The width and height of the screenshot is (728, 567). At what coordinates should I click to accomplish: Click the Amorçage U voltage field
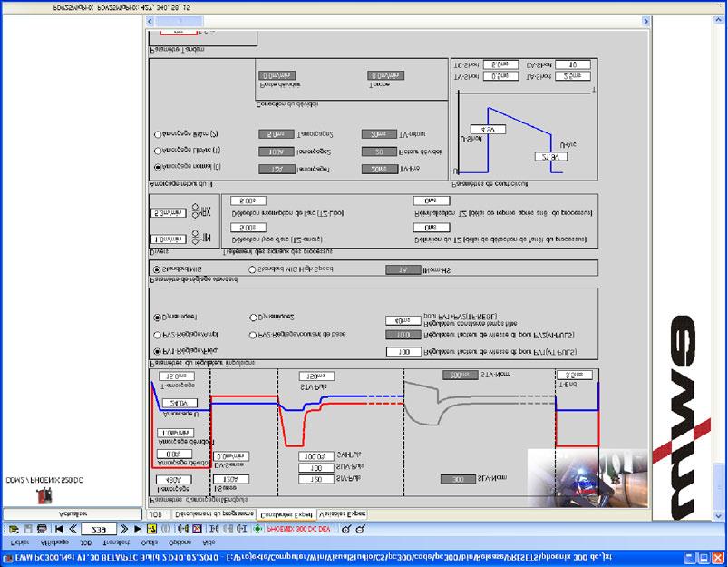[180, 403]
